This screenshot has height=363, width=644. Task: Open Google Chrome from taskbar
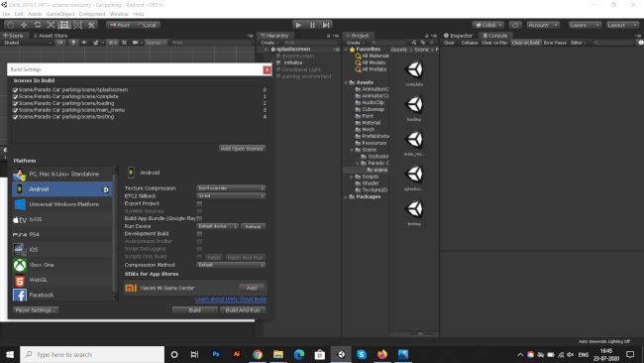(258, 354)
